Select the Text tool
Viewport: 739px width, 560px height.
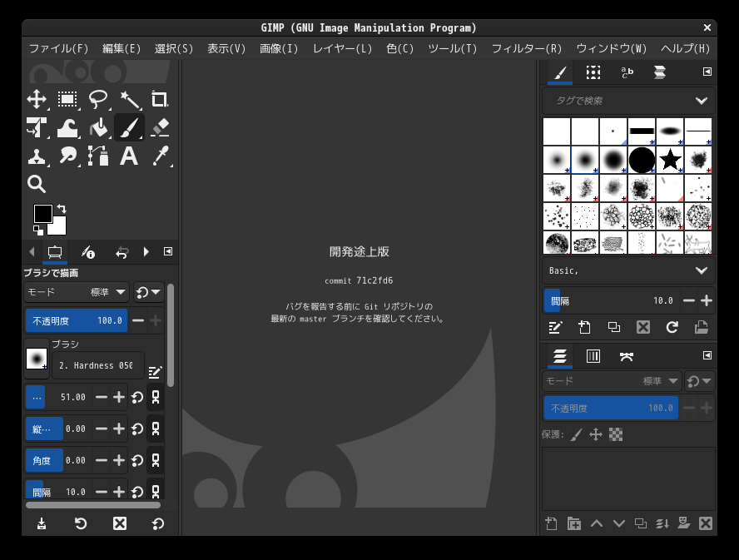(129, 156)
